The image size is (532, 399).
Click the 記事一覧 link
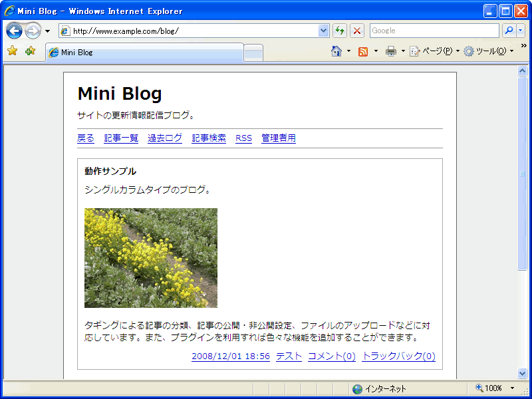[x=121, y=138]
